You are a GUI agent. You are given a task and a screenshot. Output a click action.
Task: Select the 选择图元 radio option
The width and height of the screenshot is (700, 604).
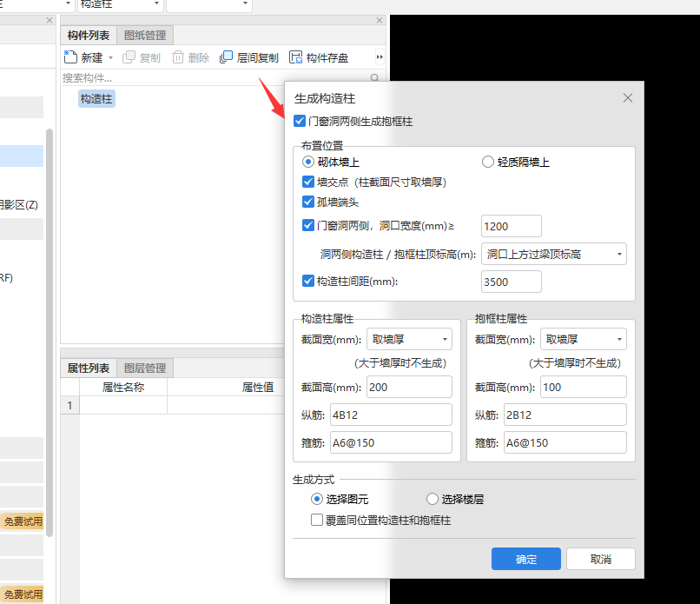pyautogui.click(x=317, y=499)
